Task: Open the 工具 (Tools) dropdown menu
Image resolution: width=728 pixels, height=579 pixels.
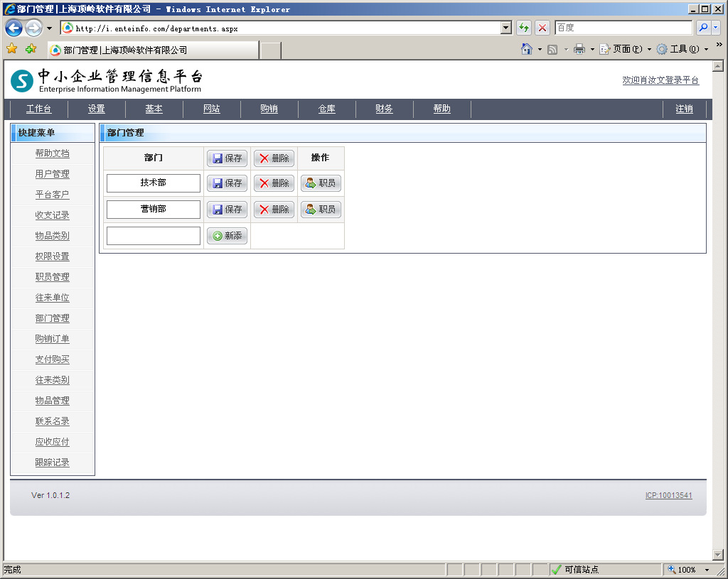Action: click(x=682, y=50)
